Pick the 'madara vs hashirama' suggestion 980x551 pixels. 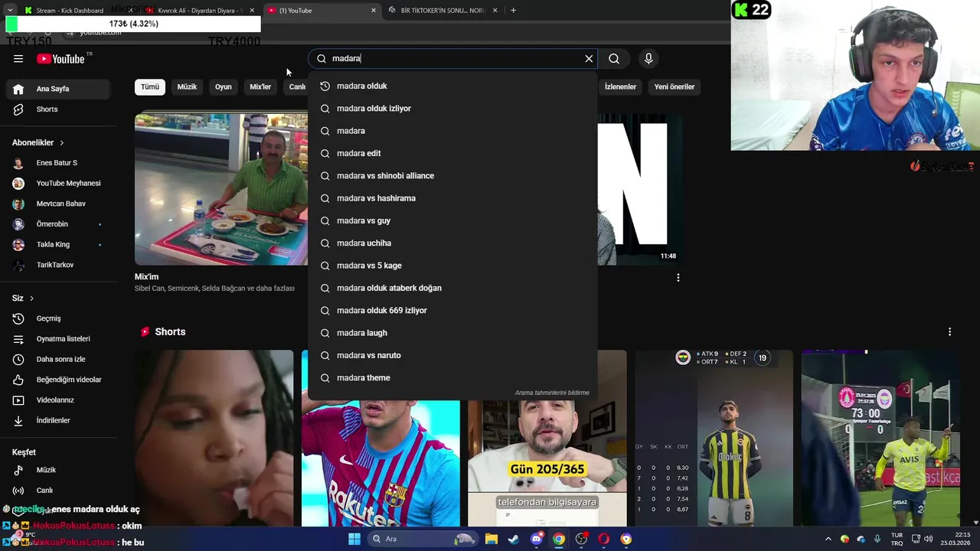point(452,198)
